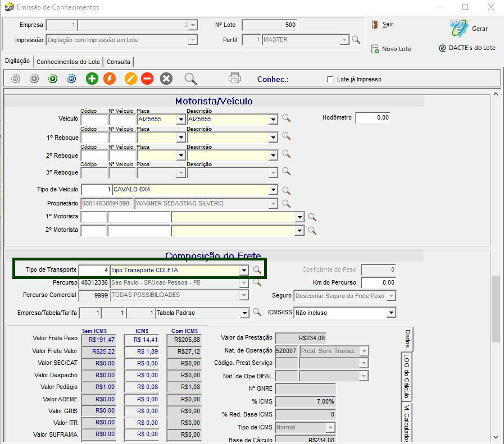
Task: Open the 1º Motorista name dropdown
Action: point(299,217)
